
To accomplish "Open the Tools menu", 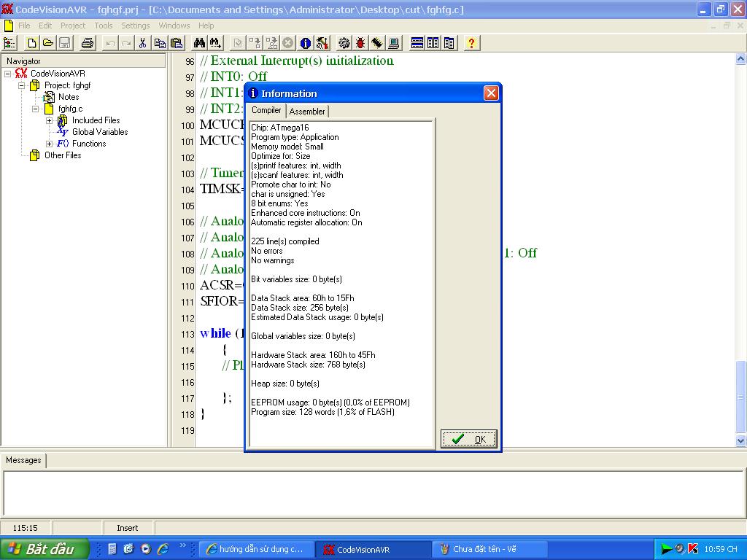I will [x=104, y=26].
